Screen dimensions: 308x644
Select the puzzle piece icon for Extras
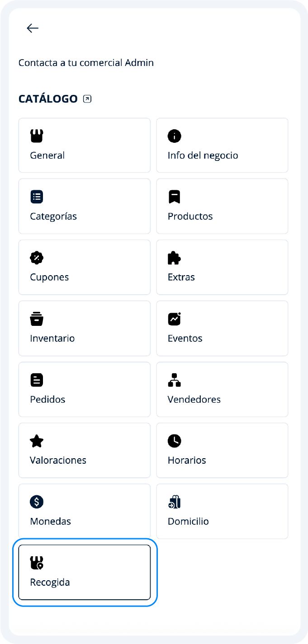[174, 258]
